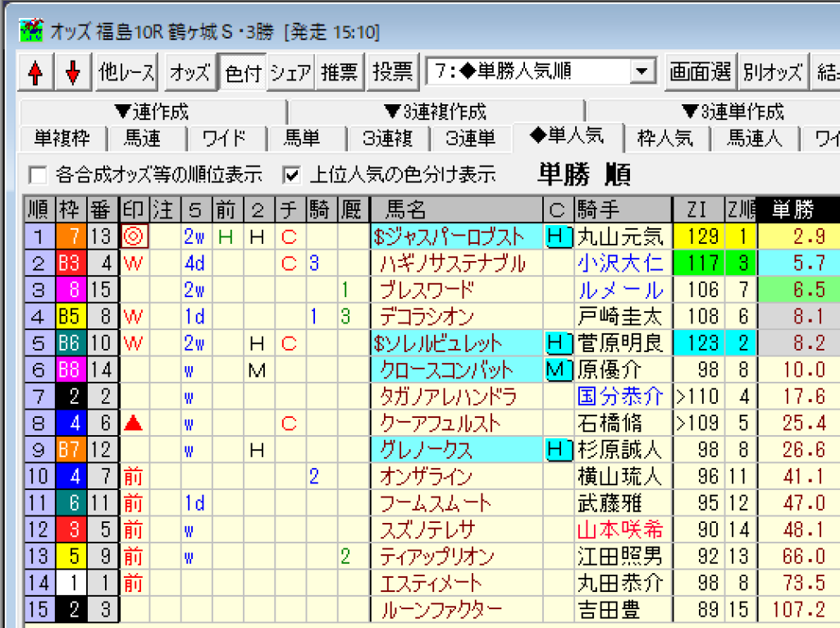Open the 7:◆単勝人気順 dropdown arrow

point(641,71)
